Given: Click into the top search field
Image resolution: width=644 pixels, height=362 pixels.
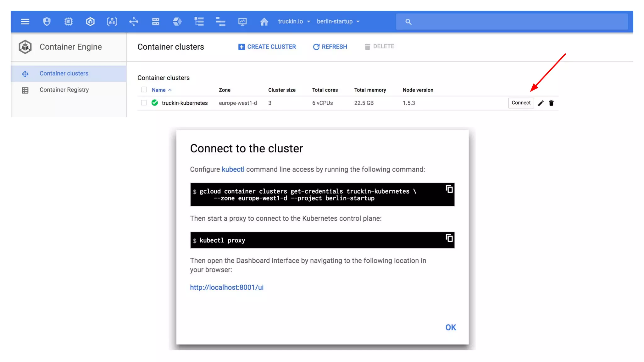Looking at the screenshot, I should 516,22.
